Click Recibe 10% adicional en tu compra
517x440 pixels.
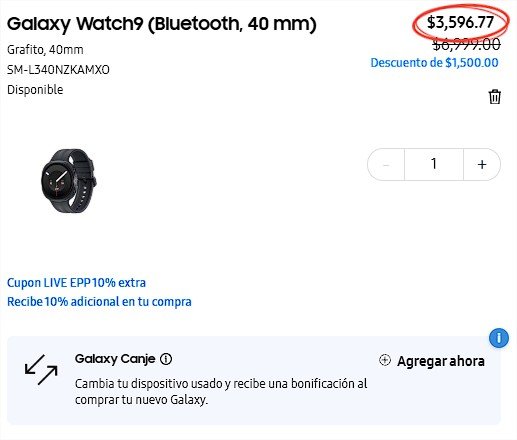pos(99,302)
